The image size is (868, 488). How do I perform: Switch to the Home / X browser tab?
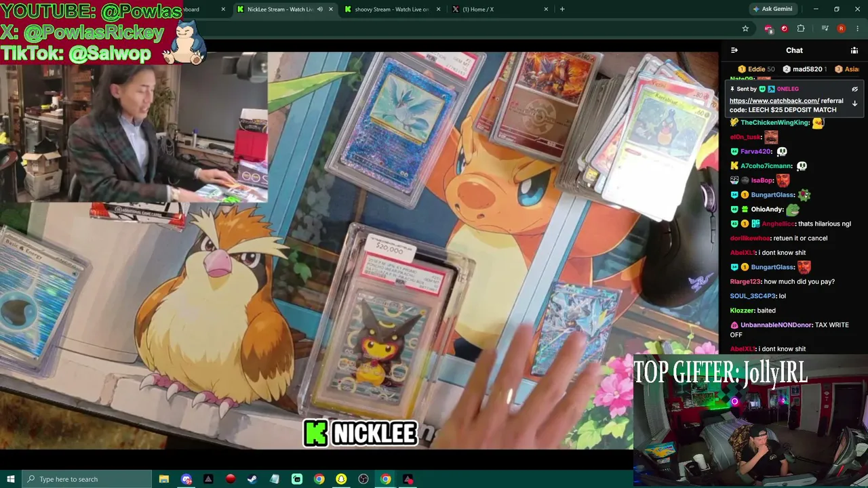499,9
